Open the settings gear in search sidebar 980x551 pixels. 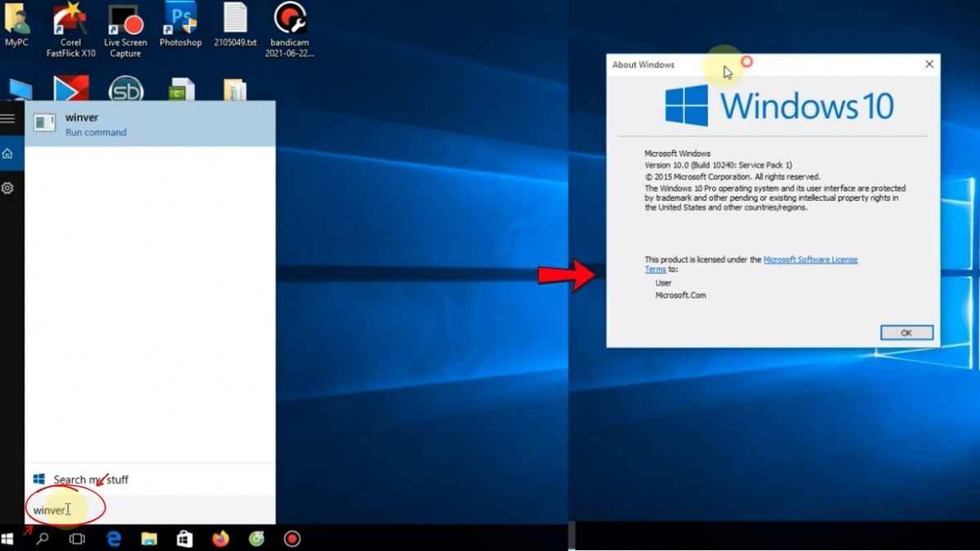7,189
